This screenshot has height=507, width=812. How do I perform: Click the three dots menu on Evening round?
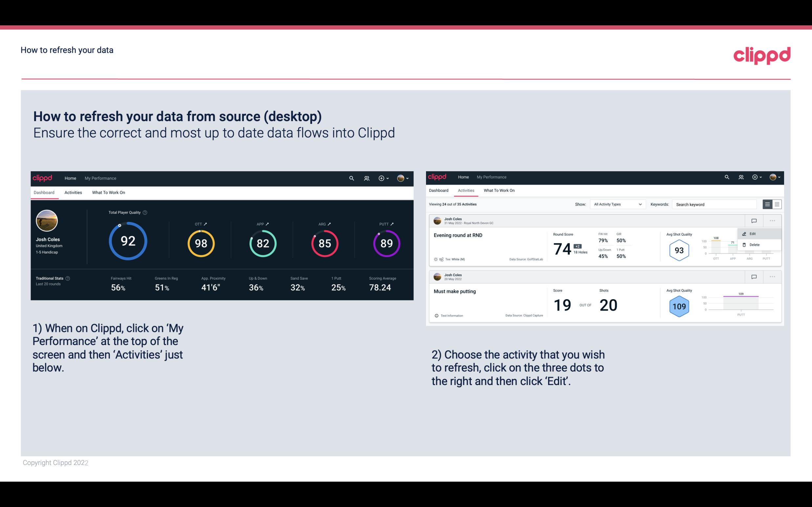[772, 221]
